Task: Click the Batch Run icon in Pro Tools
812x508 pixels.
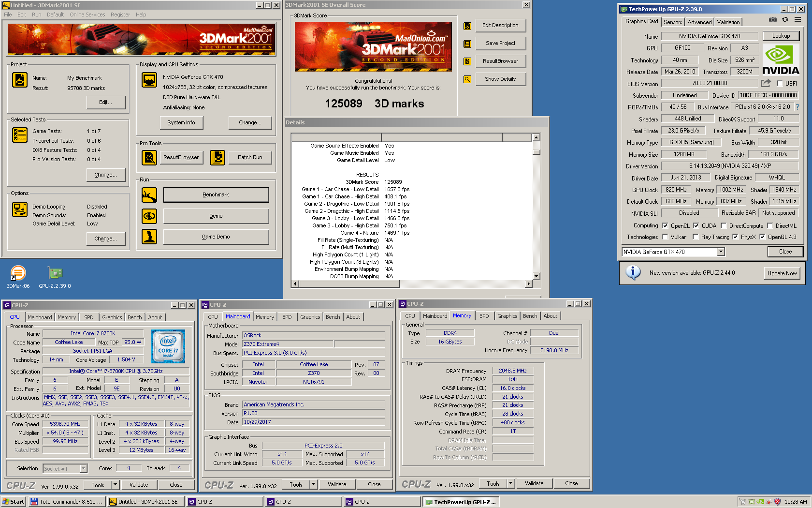Action: [217, 158]
